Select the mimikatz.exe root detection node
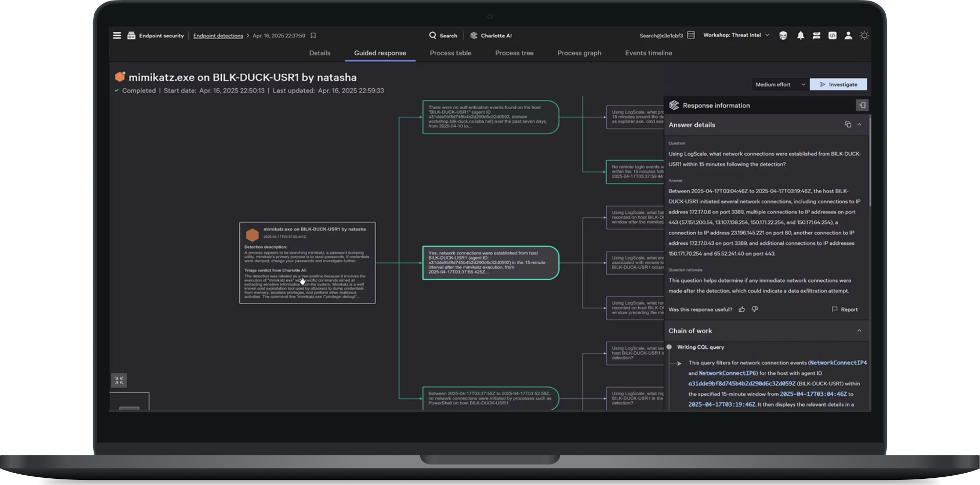This screenshot has width=980, height=485. coord(307,263)
